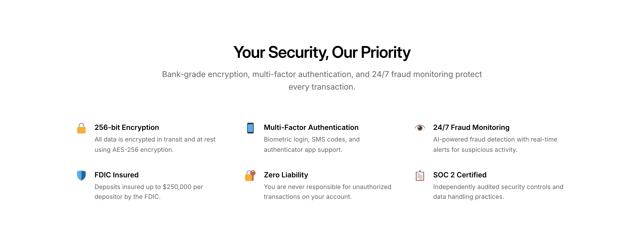Select the "Multi-Factor Authentication" heading

click(311, 127)
